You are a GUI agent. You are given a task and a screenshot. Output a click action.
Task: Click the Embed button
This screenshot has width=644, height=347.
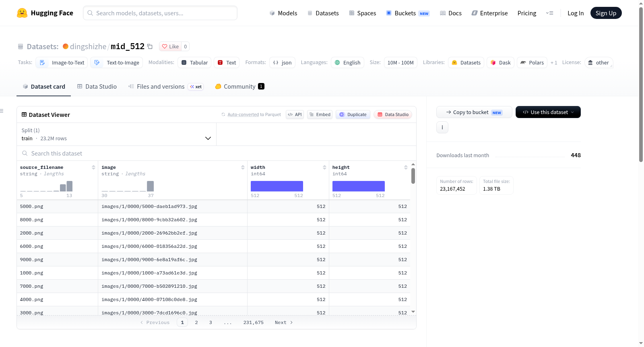point(320,114)
